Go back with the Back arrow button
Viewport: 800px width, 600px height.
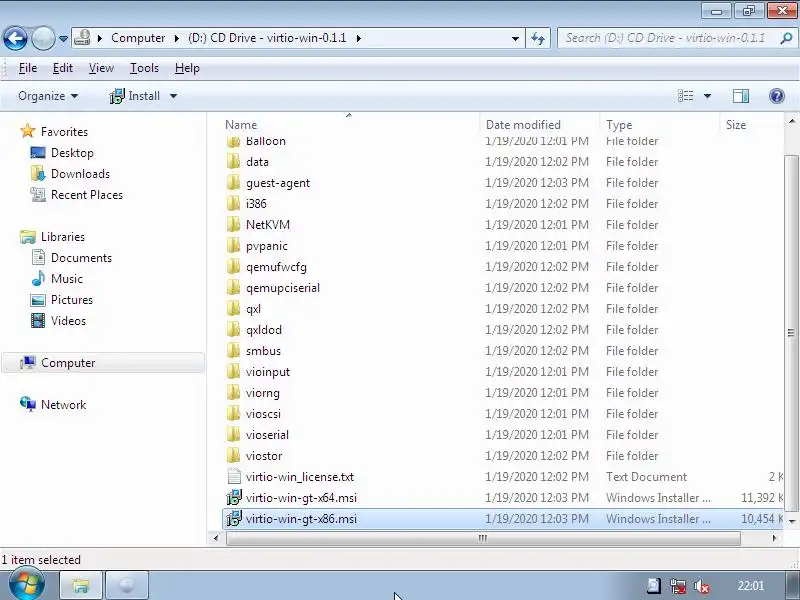pos(15,38)
